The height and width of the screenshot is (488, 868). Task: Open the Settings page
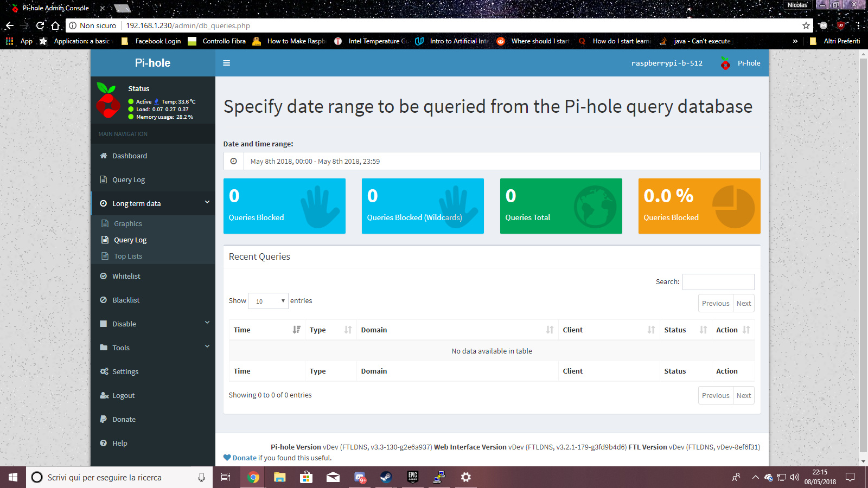(x=153, y=371)
